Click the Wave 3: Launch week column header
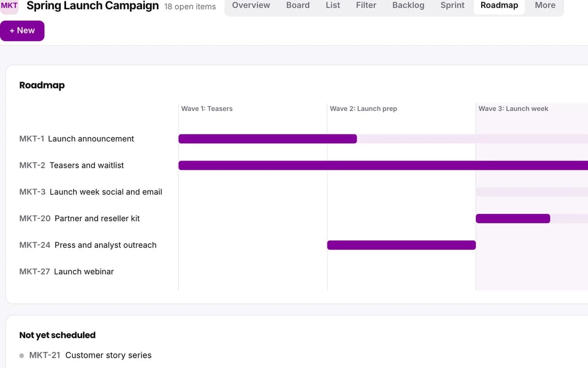This screenshot has width=588, height=368. click(x=514, y=108)
